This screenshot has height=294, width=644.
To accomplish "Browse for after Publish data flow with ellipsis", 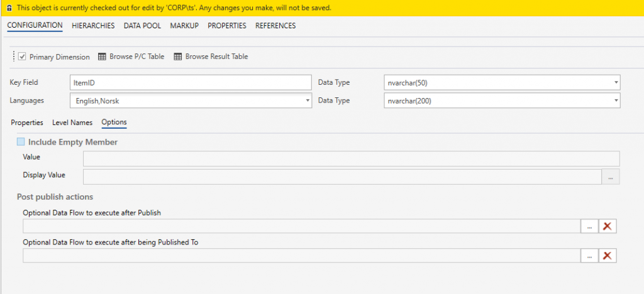I will [x=589, y=226].
